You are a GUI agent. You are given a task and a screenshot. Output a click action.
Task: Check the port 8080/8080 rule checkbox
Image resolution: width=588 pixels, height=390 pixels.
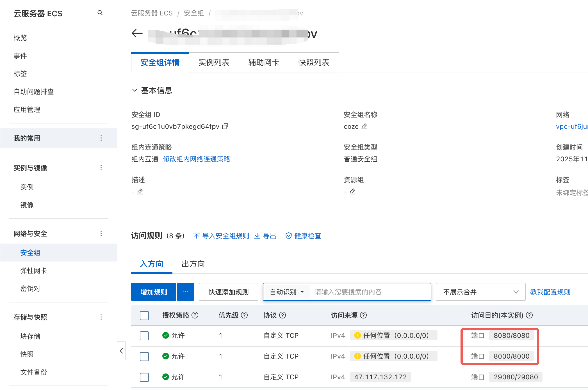(144, 336)
